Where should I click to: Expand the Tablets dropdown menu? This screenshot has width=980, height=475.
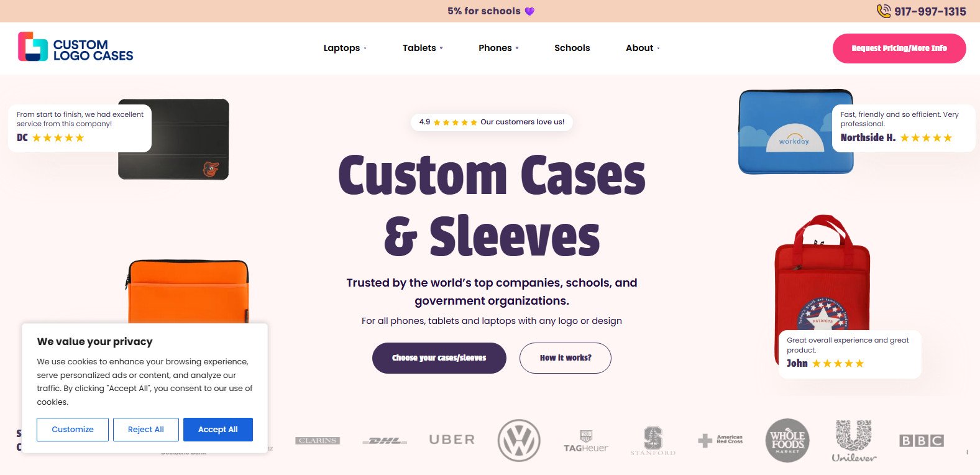pos(423,48)
